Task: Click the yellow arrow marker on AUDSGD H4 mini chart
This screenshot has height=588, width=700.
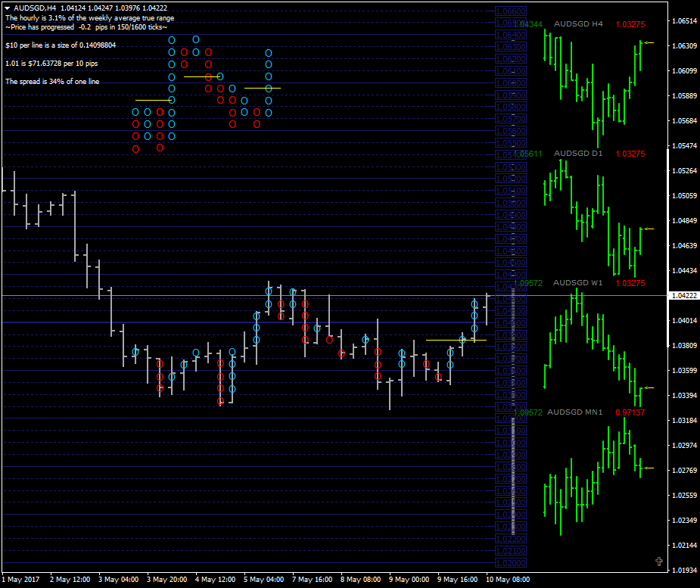Action: [x=649, y=43]
